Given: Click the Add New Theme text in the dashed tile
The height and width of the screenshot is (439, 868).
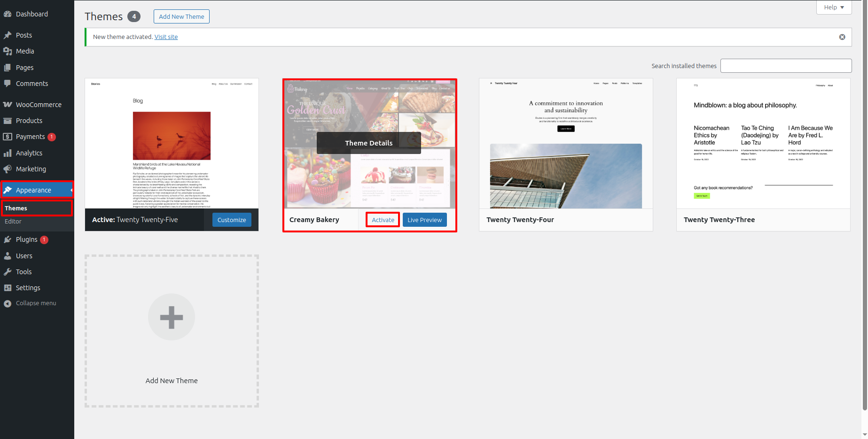Looking at the screenshot, I should [x=172, y=381].
